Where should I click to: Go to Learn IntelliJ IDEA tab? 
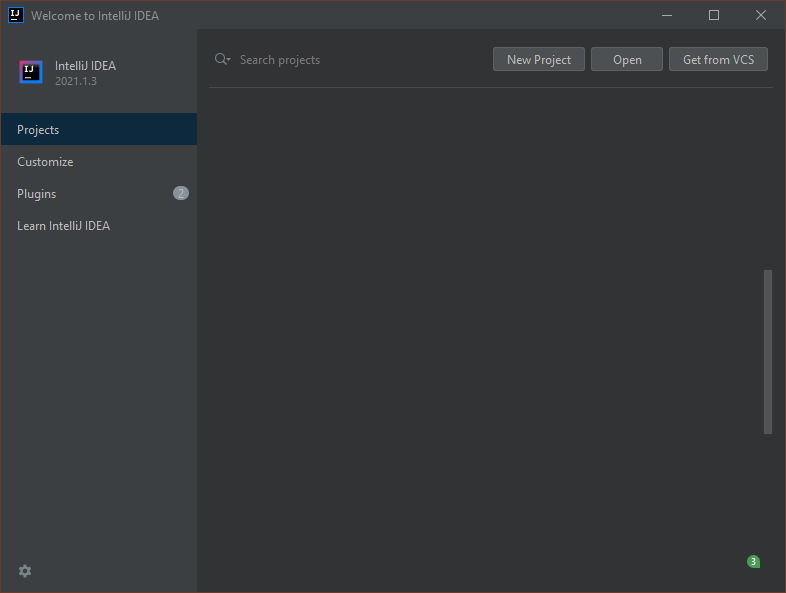click(x=99, y=226)
